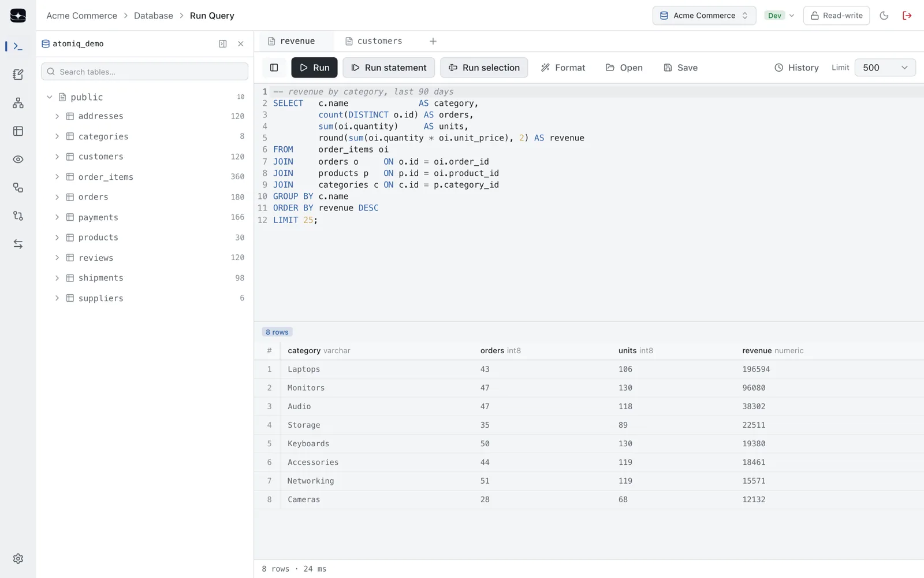Expand the customers table chevron
The width and height of the screenshot is (924, 578).
[x=57, y=157]
